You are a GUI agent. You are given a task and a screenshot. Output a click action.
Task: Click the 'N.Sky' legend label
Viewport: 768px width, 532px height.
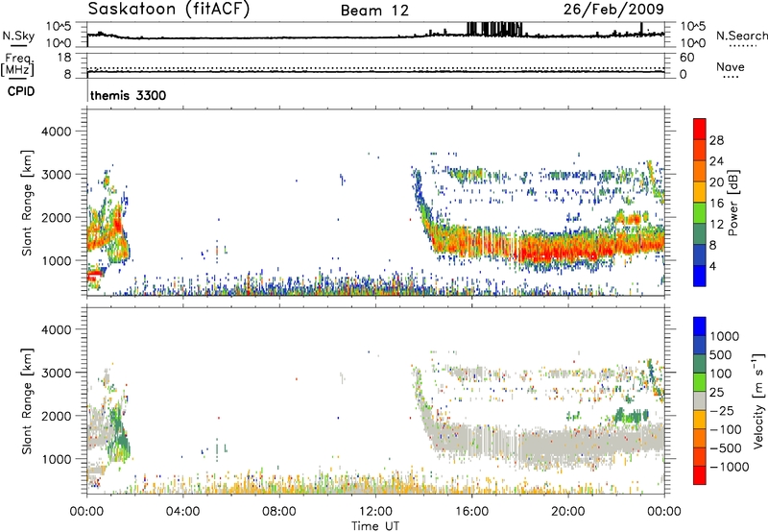(18, 36)
